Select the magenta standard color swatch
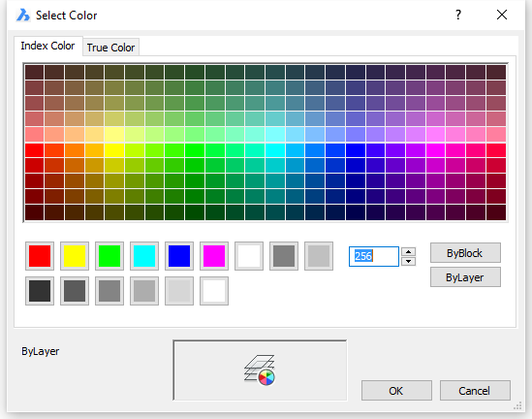The width and height of the screenshot is (532, 419). (214, 256)
